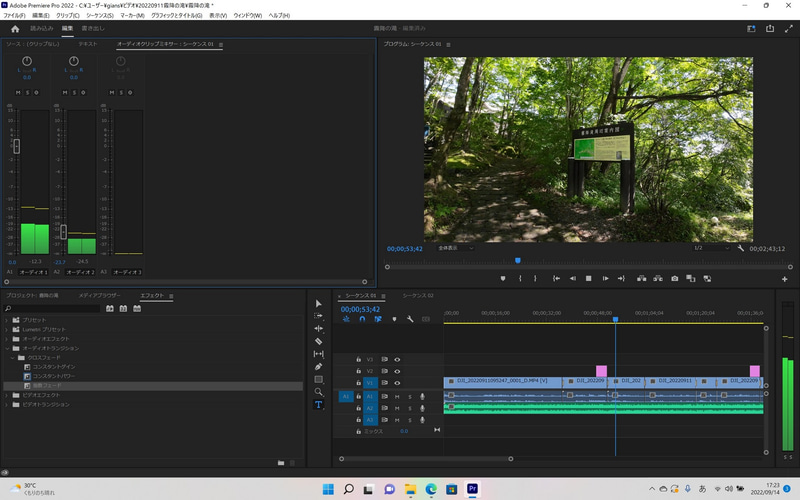Stop playback in the Program monitor

coord(588,278)
